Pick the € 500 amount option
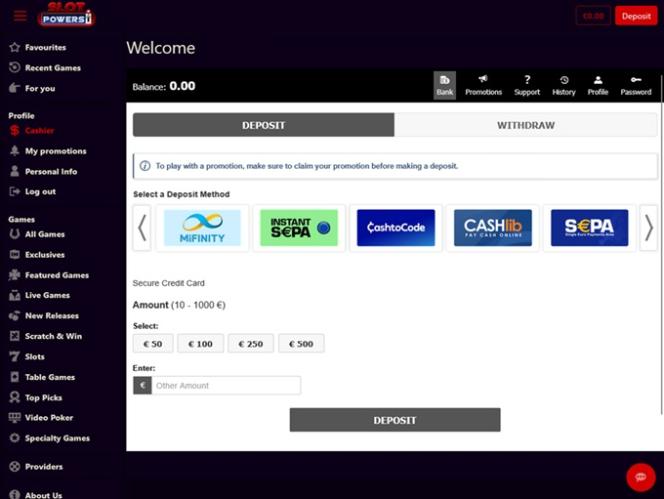The width and height of the screenshot is (664, 499). coord(301,344)
